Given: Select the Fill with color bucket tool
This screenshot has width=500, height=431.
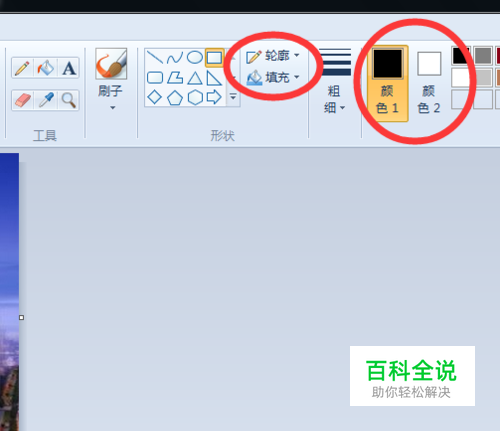Looking at the screenshot, I should tap(46, 68).
